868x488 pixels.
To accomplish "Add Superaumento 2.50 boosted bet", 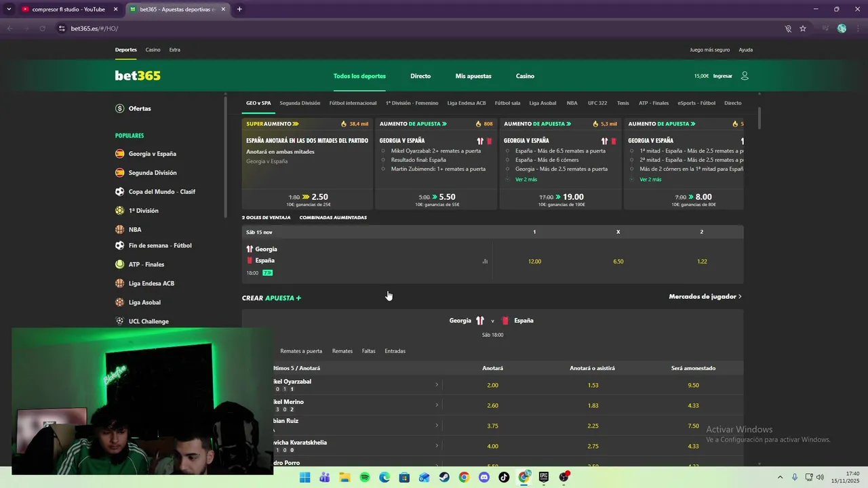I will point(308,199).
